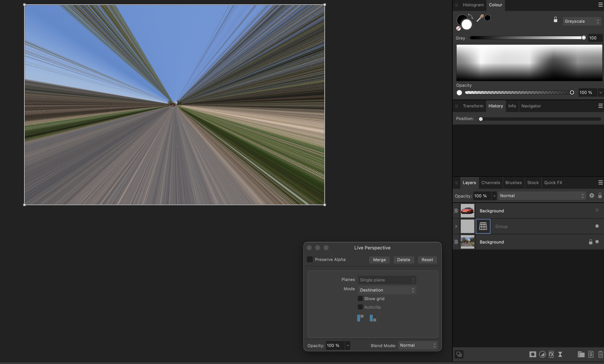This screenshot has height=364, width=604.
Task: Open Live Perspective Blend Mode dropdown
Action: (x=418, y=345)
